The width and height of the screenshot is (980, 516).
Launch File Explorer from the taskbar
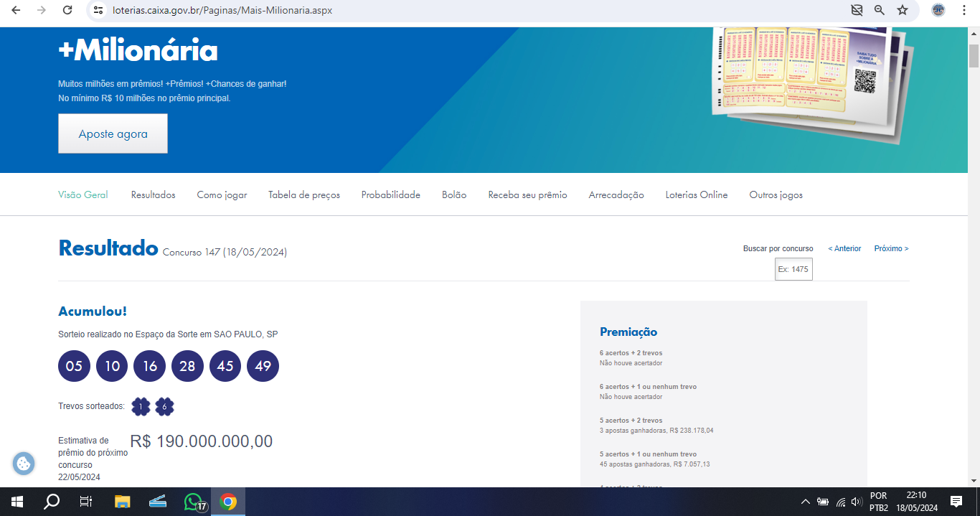click(x=123, y=502)
